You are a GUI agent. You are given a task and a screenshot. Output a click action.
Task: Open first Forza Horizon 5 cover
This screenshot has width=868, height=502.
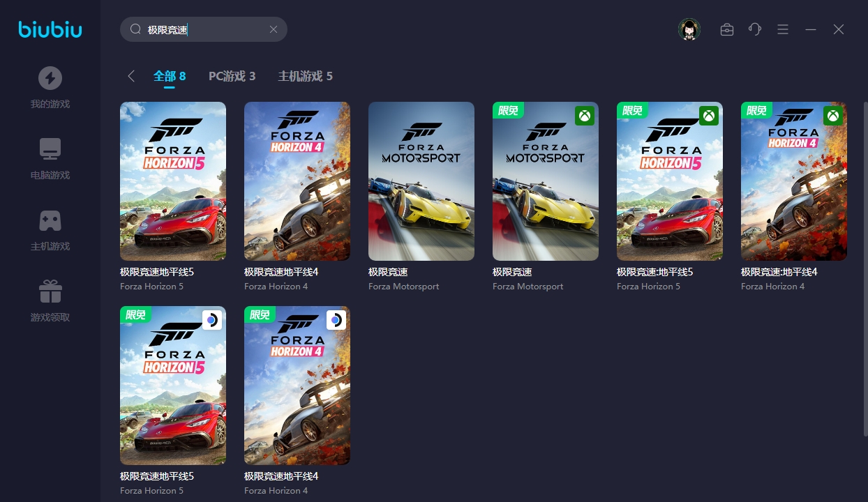173,181
